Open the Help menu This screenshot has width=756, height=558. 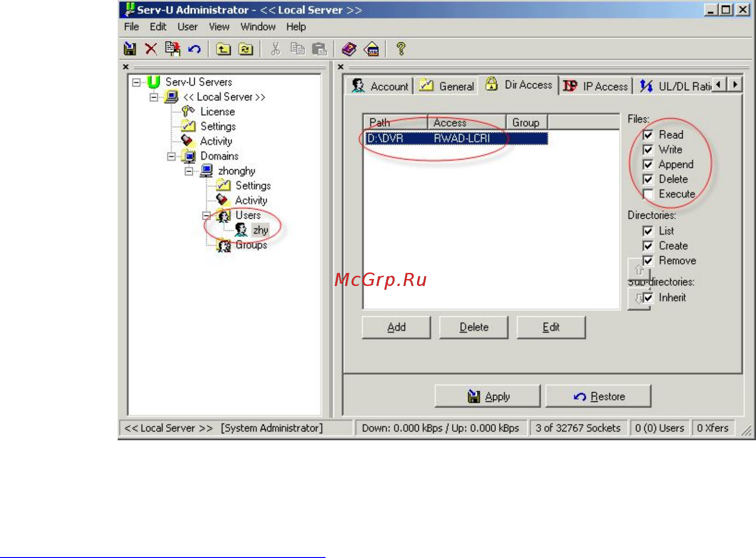[296, 27]
